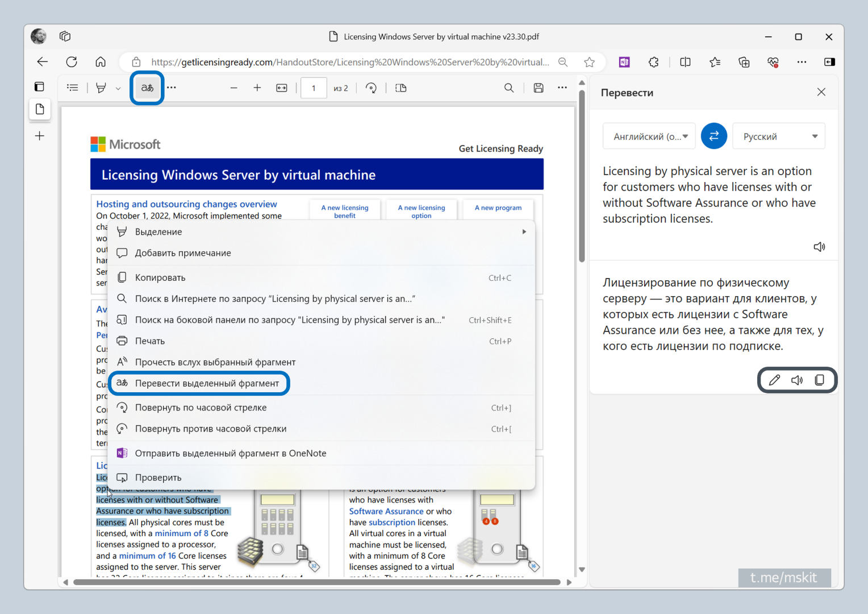
Task: Copy the translated text
Action: coord(820,380)
